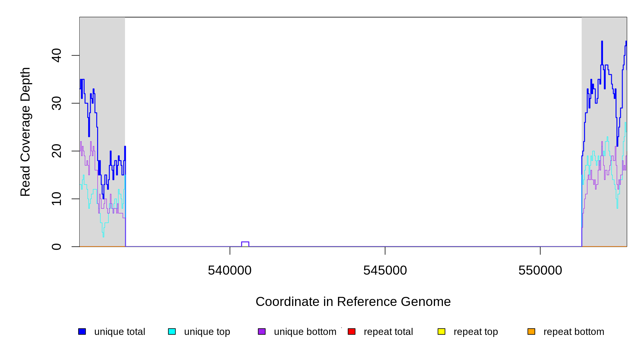644x351 pixels.
Task: Click the 550000 x-axis tick label
Action: point(540,270)
